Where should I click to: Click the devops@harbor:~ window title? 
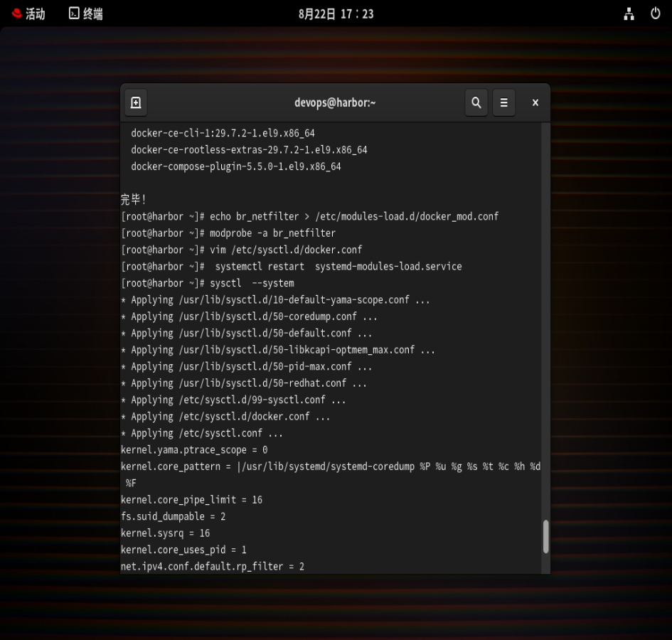(x=335, y=103)
